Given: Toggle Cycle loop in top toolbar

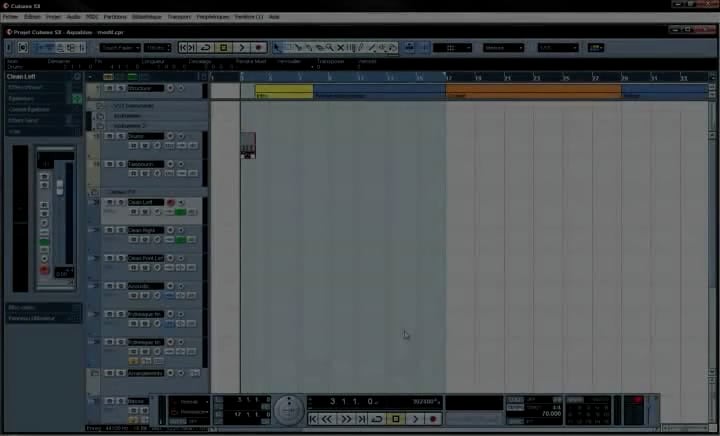Looking at the screenshot, I should [205, 47].
